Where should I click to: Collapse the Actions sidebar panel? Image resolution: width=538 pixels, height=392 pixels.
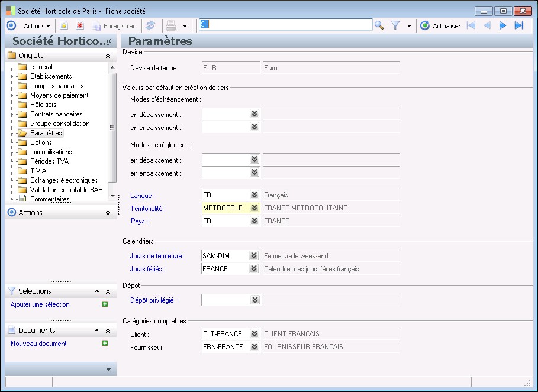click(108, 213)
